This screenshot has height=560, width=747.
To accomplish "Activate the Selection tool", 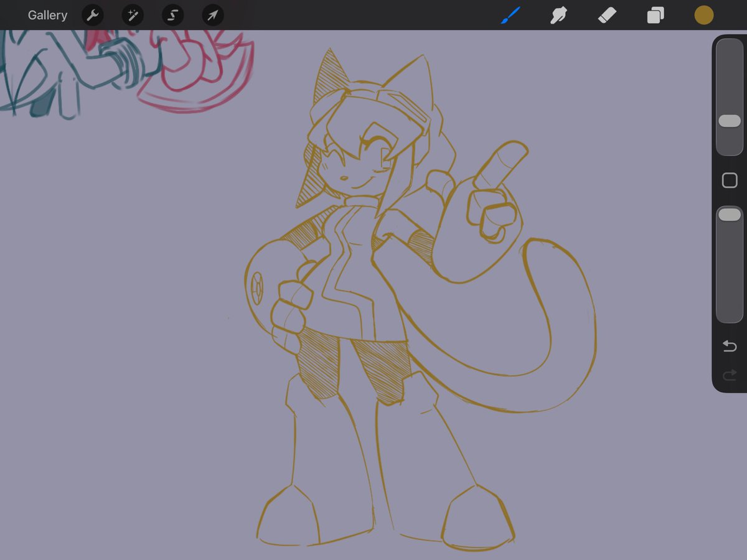I will 172,16.
